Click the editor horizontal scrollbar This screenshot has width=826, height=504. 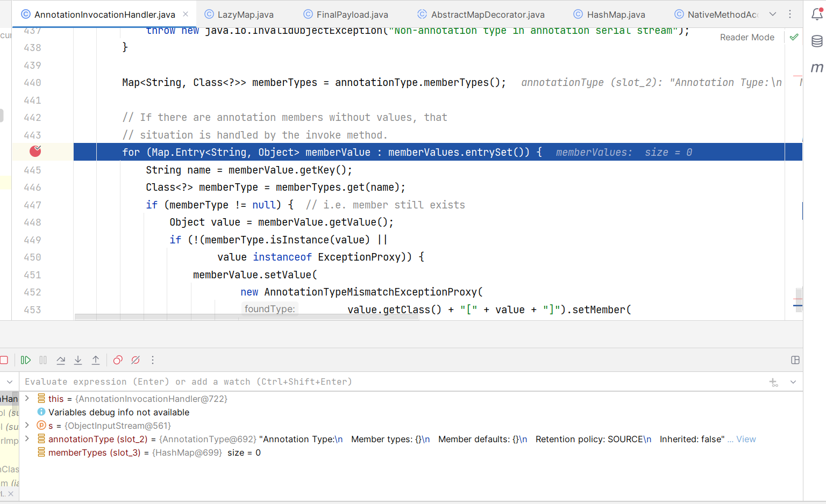246,317
